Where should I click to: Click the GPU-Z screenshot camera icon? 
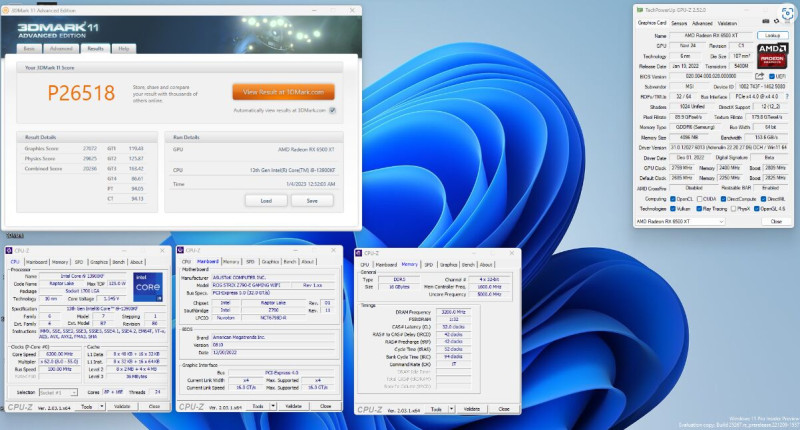(766, 21)
